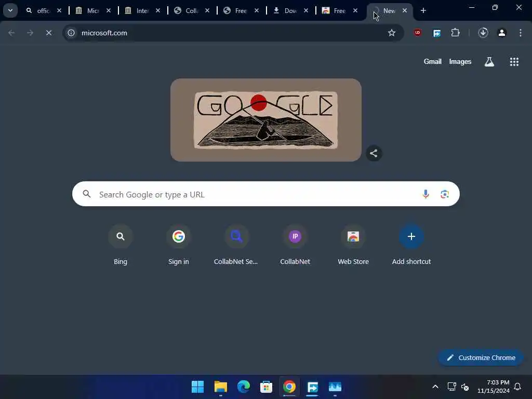532x399 pixels.
Task: Select the 'New' tab
Action: pos(389,10)
